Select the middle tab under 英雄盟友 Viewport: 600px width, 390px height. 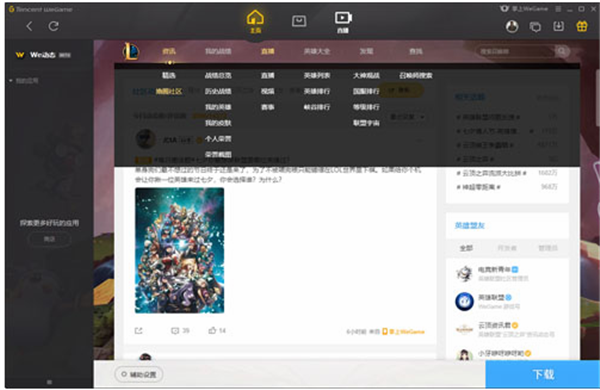pyautogui.click(x=507, y=248)
